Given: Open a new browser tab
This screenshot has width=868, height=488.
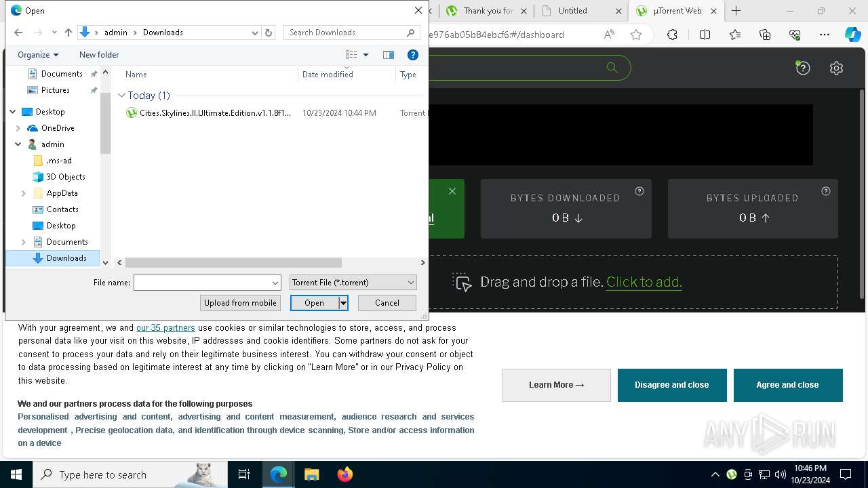Looking at the screenshot, I should pos(736,11).
